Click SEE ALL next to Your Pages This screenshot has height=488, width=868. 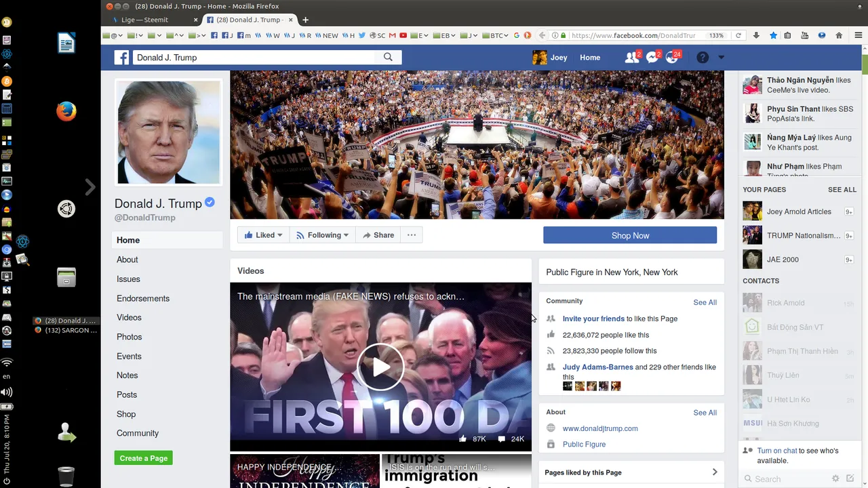pos(842,190)
